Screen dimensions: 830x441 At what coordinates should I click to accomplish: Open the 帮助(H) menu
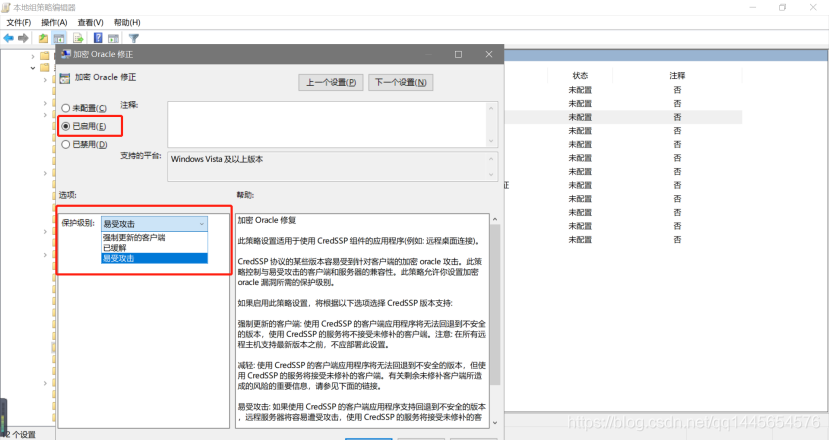click(x=127, y=22)
